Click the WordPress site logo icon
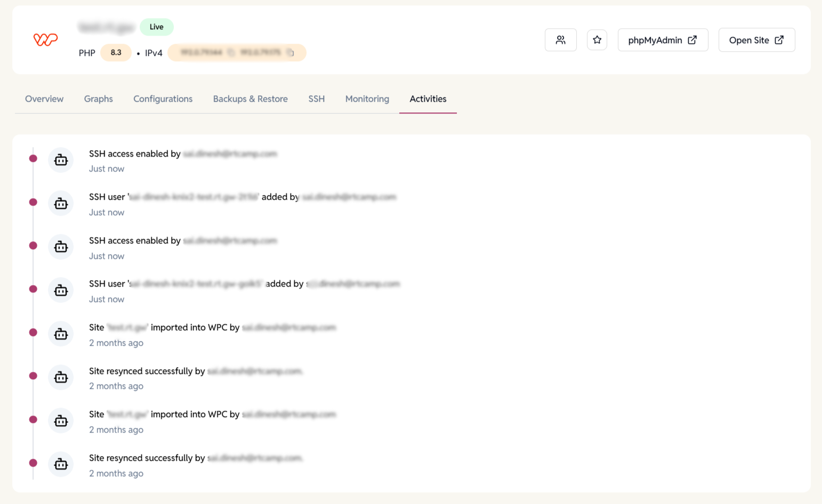Screen dimensions: 822x504 [45, 39]
